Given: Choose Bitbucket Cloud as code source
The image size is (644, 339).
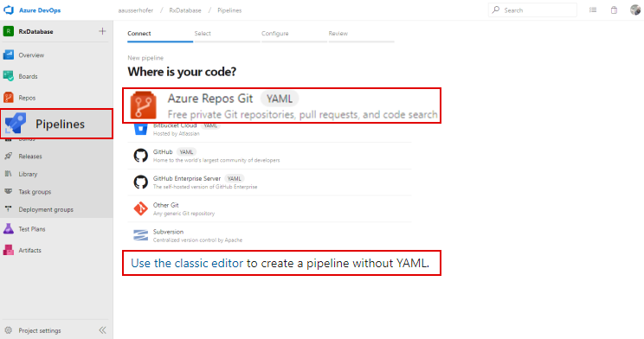Looking at the screenshot, I should tap(269, 130).
